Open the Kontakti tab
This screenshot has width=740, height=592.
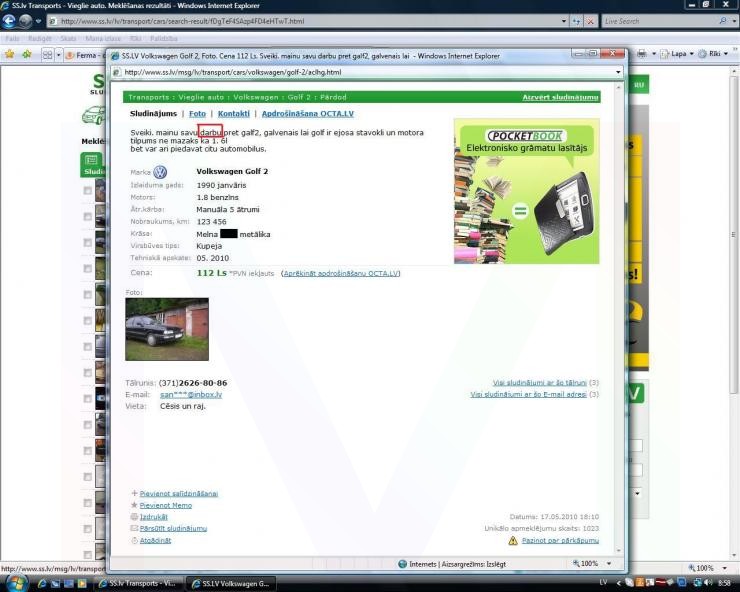tap(234, 114)
